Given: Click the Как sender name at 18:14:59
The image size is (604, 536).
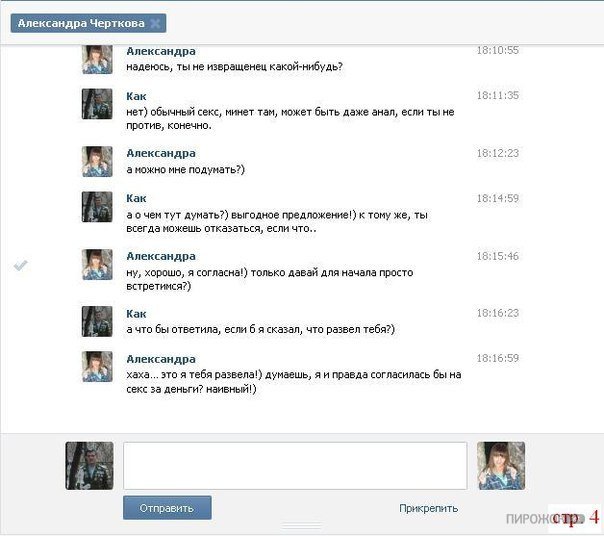Looking at the screenshot, I should pos(136,198).
